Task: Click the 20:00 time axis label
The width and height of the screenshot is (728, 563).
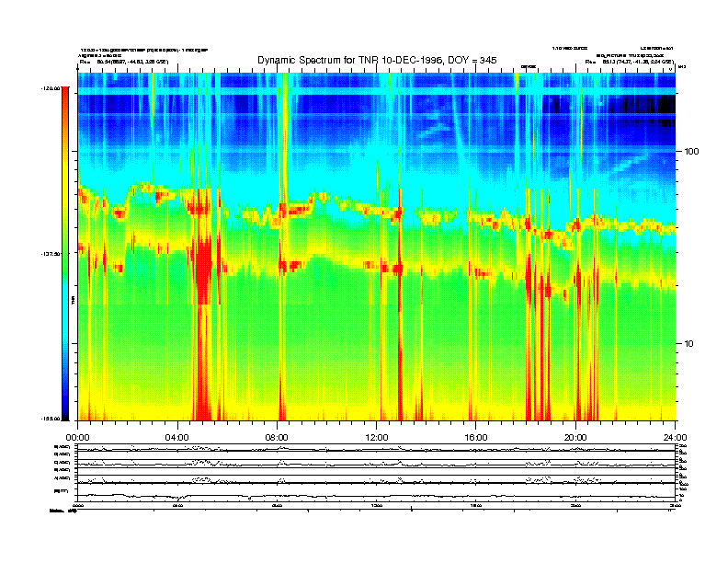Action: (x=575, y=438)
